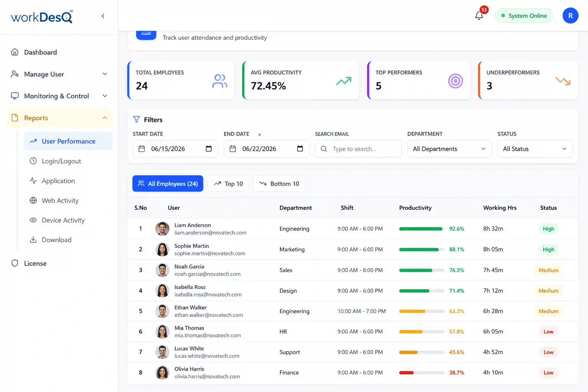Click the Application pulse icon
Viewport: 588px width, 392px height.
pyautogui.click(x=33, y=181)
